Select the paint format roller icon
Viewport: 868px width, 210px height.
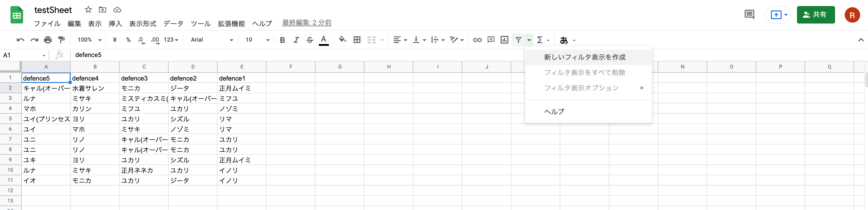pyautogui.click(x=61, y=40)
